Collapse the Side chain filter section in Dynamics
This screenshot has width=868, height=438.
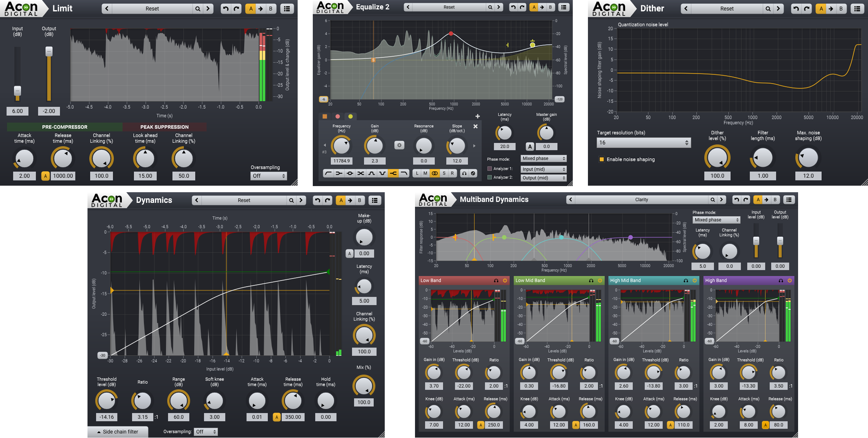click(118, 432)
